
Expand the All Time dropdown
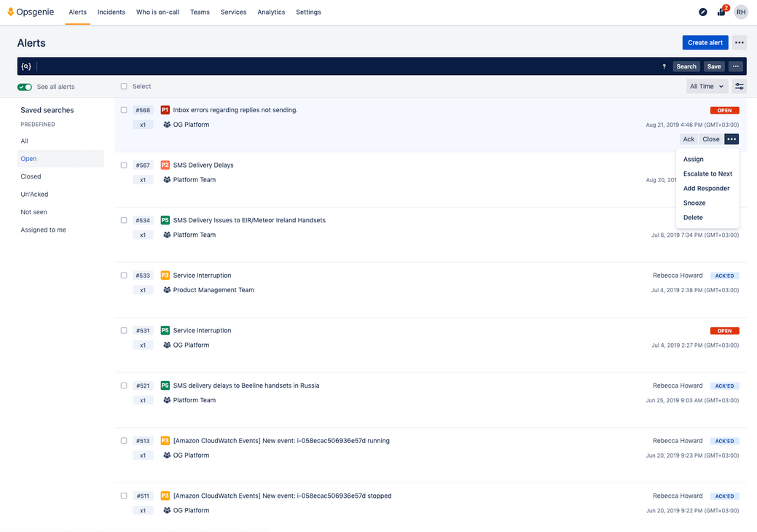tap(706, 87)
